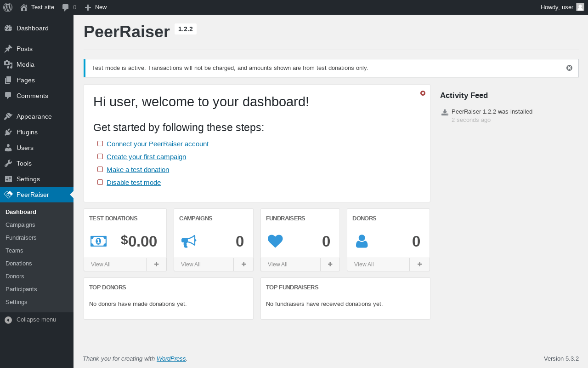Open Make a test donation link
Viewport: 588px width, 368px height.
[x=138, y=170]
